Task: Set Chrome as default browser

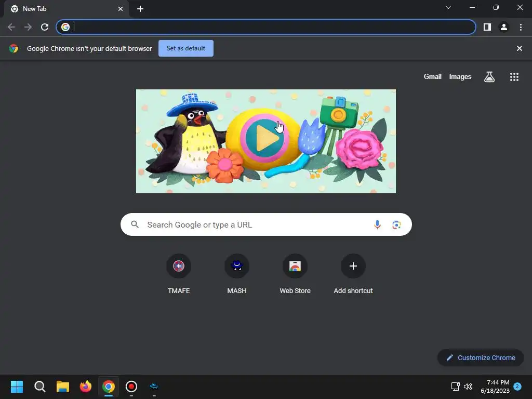Action: (186, 48)
